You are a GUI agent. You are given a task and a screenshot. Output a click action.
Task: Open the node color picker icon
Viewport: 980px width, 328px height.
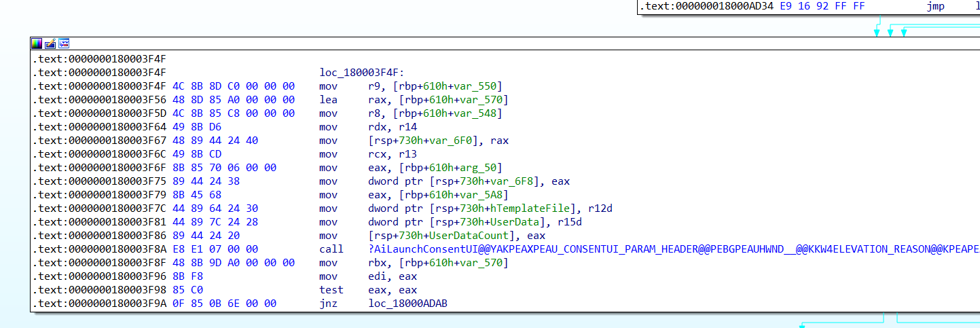pyautogui.click(x=37, y=43)
